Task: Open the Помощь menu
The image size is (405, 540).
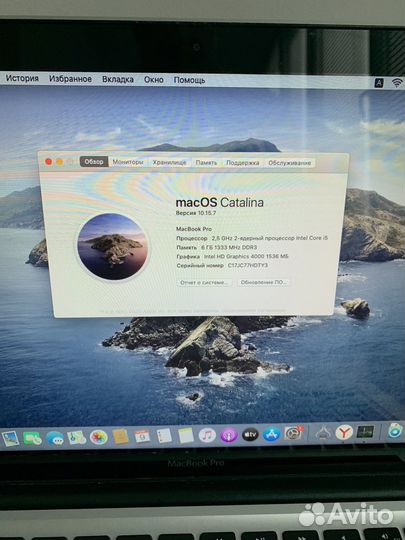Action: click(189, 80)
